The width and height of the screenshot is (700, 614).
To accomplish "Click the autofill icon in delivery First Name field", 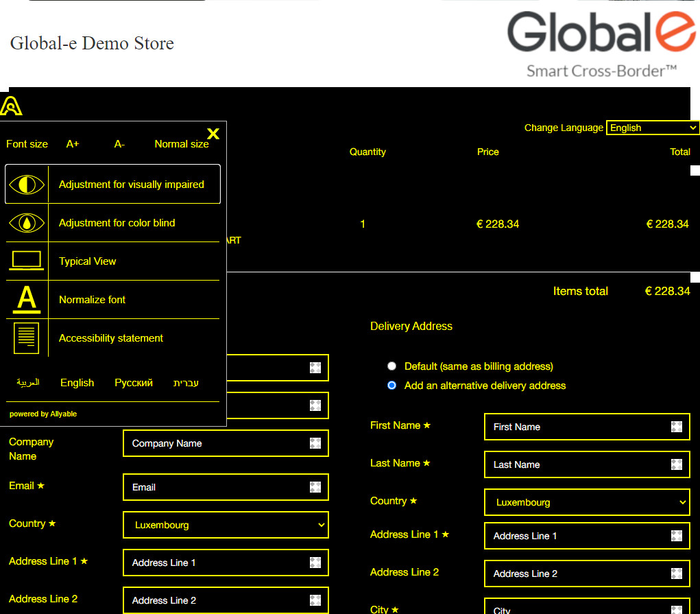I will (677, 427).
